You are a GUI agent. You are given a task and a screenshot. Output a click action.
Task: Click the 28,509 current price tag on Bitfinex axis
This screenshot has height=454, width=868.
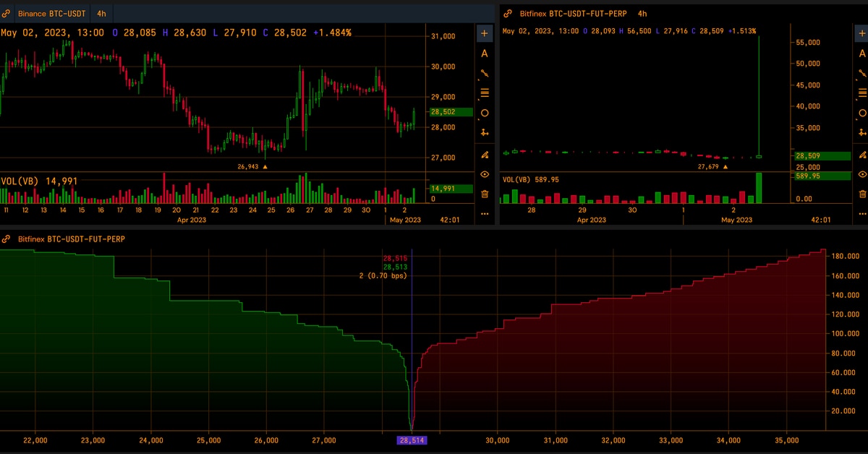[x=822, y=155]
